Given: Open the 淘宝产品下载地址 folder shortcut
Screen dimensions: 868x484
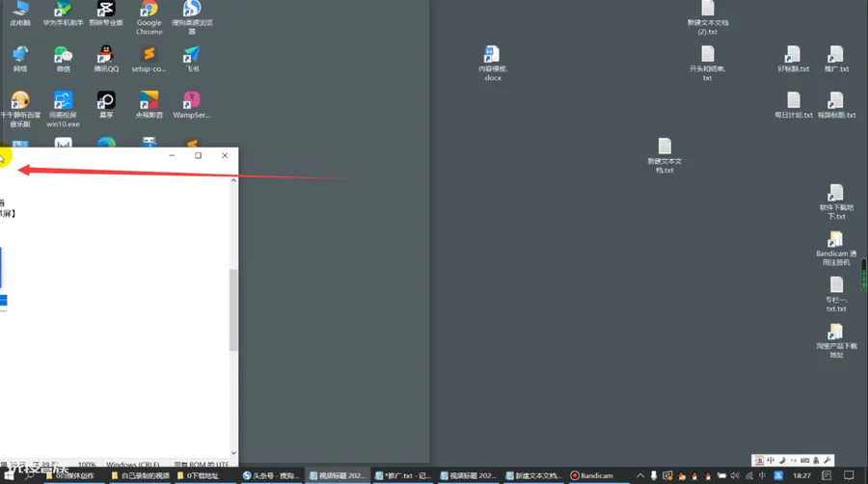Looking at the screenshot, I should (836, 340).
